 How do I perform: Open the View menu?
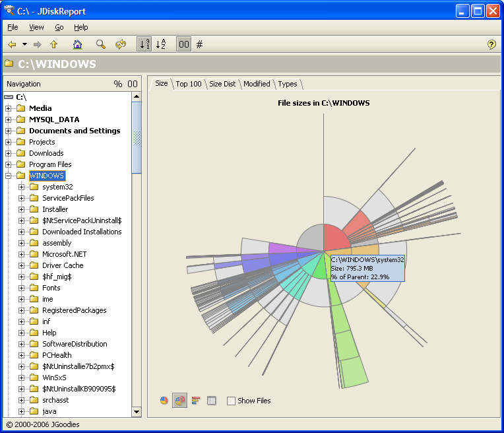click(x=36, y=27)
